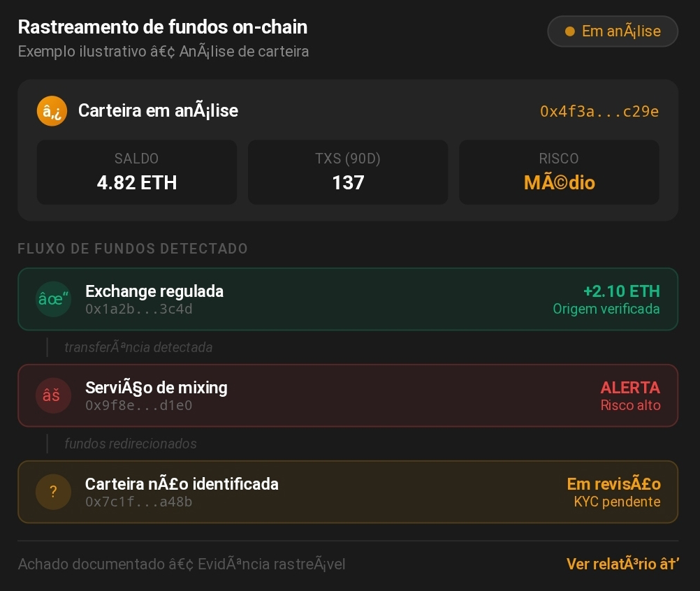Viewport: 700px width, 591px height.
Task: Select the wallet address 0x4f3a...c29e
Action: coord(599,111)
